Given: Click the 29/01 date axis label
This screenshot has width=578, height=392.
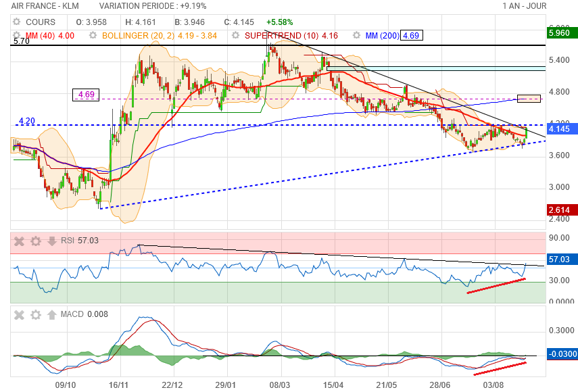Looking at the screenshot, I should tap(226, 385).
